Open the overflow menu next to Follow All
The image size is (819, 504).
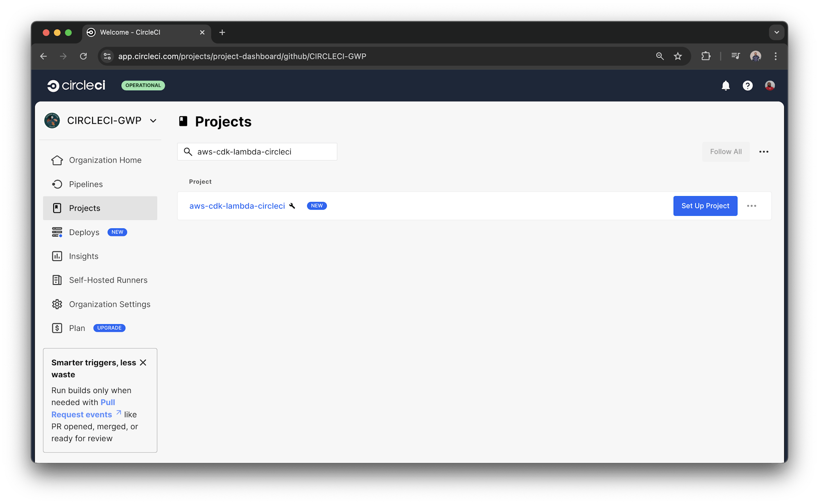(x=764, y=151)
